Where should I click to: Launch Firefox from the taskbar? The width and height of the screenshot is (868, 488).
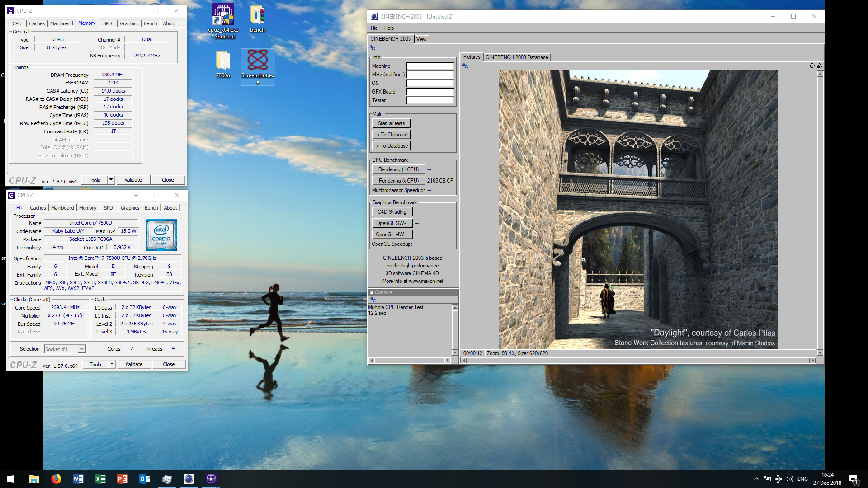[x=56, y=479]
